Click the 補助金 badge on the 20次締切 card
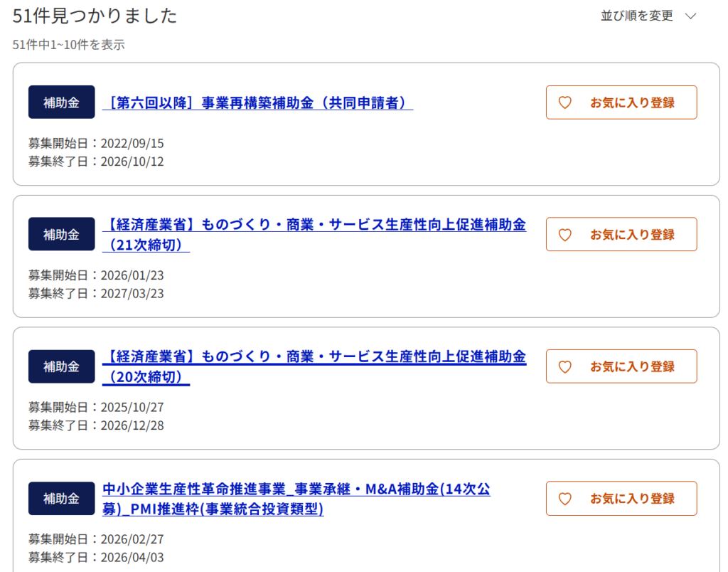The image size is (728, 572). [x=61, y=366]
